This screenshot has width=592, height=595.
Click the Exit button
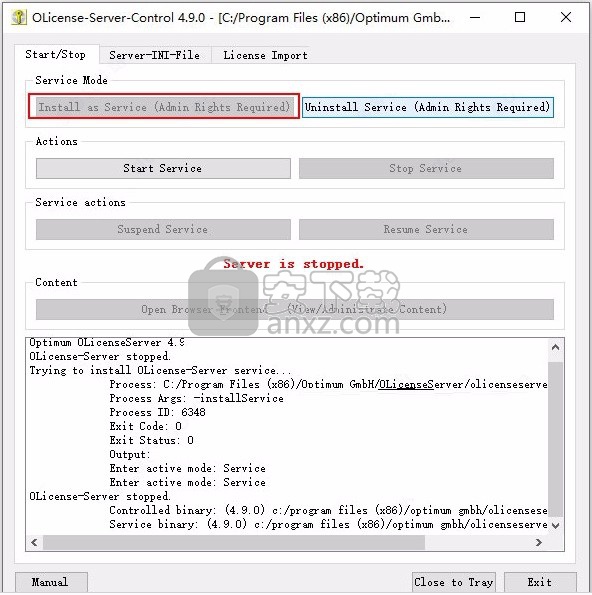[x=540, y=582]
